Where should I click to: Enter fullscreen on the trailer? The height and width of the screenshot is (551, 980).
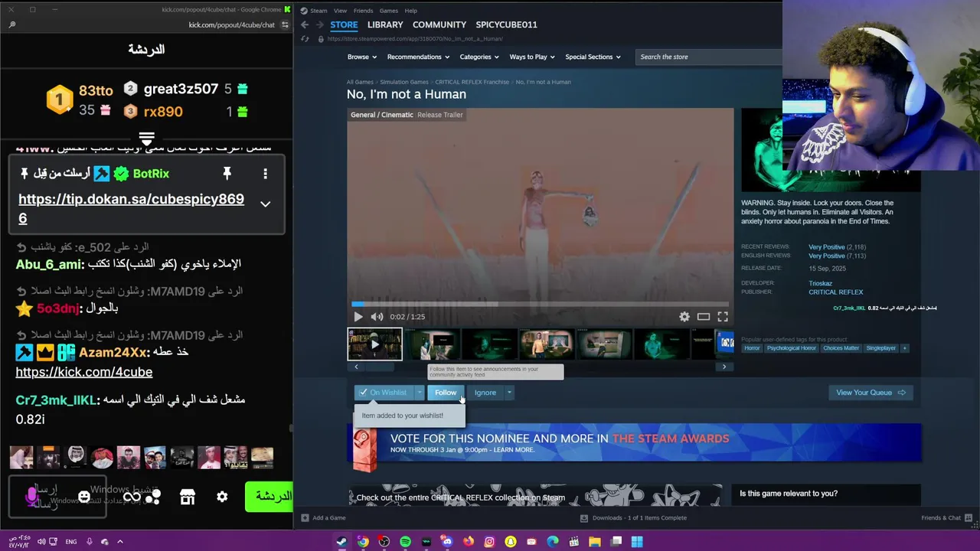click(x=723, y=317)
